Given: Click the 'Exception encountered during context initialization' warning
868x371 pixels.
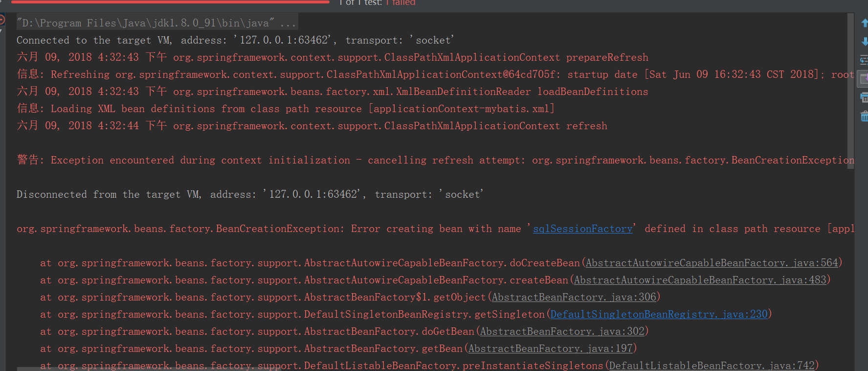Looking at the screenshot, I should coord(435,160).
